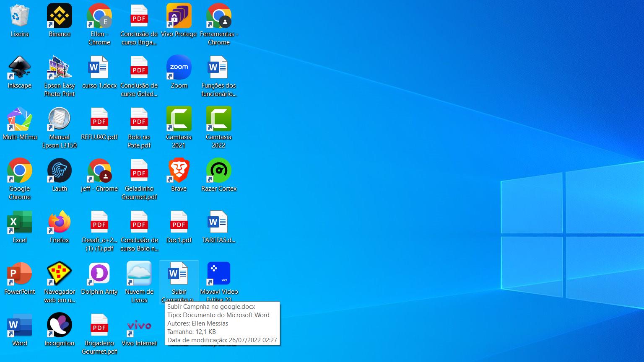Click the Binance desktop shortcut
This screenshot has height=362, width=644.
point(60,16)
